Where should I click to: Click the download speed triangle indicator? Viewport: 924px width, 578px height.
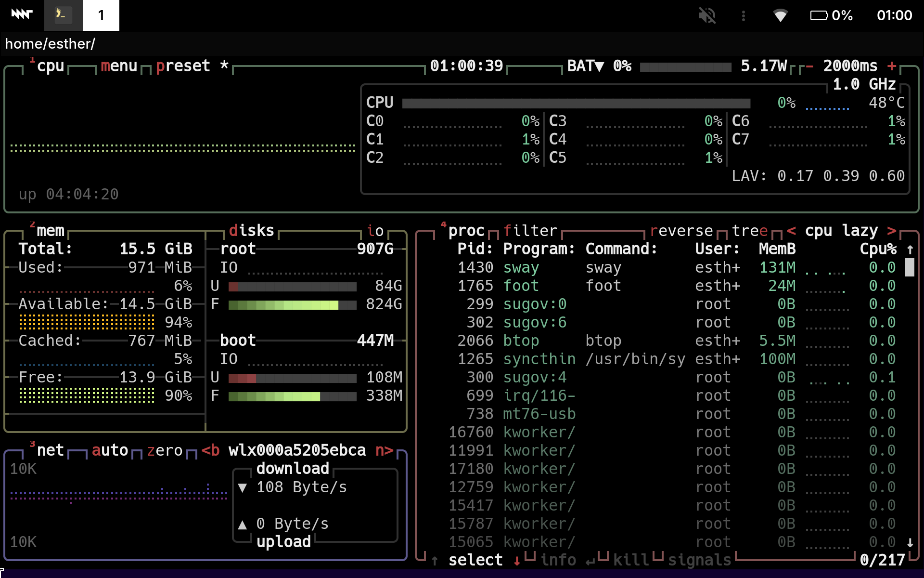pyautogui.click(x=243, y=487)
